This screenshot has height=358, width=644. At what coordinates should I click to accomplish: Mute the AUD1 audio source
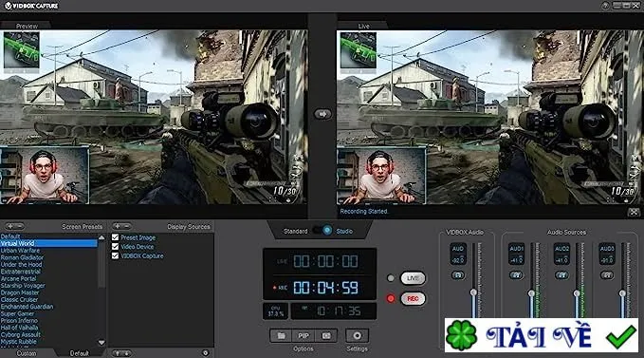(x=517, y=275)
